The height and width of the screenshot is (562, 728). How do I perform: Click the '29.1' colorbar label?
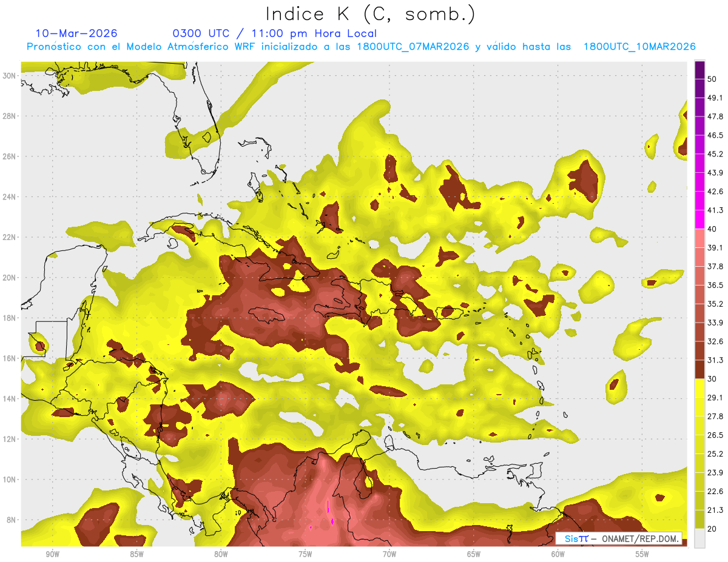(715, 398)
